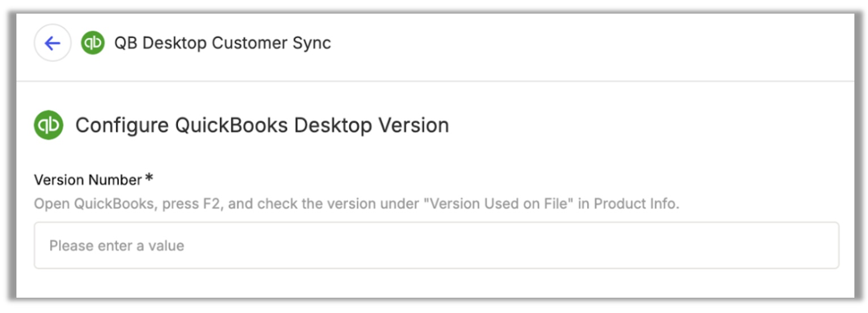Click the QuickBooks logo in the header bar

click(x=92, y=43)
